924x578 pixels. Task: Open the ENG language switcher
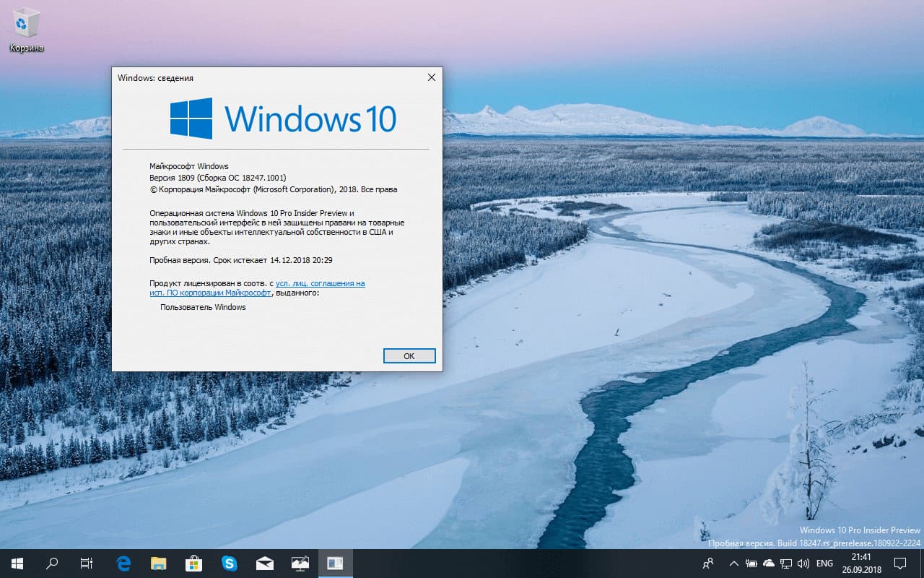[x=824, y=564]
